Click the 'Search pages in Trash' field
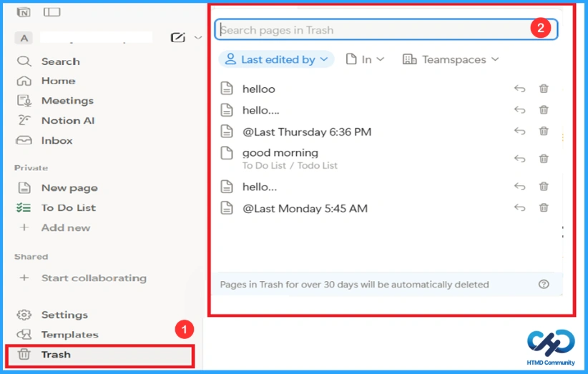Screen dimensions: 588x374 [386, 29]
